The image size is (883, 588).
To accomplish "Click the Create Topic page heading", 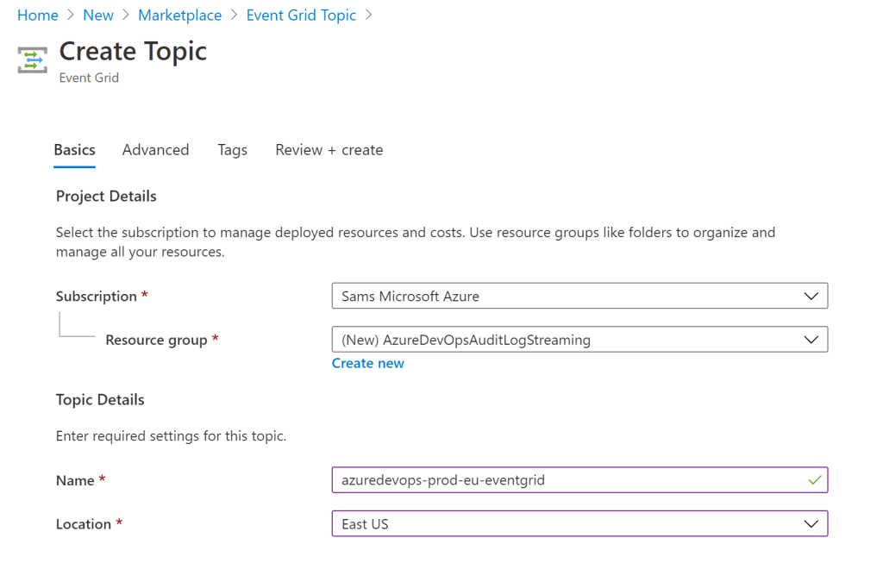I will click(133, 51).
